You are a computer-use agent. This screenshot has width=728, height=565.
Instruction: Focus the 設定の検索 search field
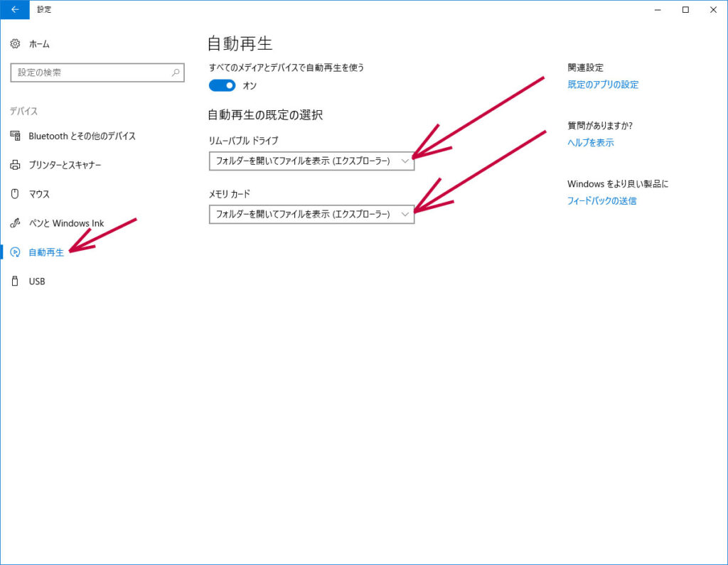[x=97, y=72]
